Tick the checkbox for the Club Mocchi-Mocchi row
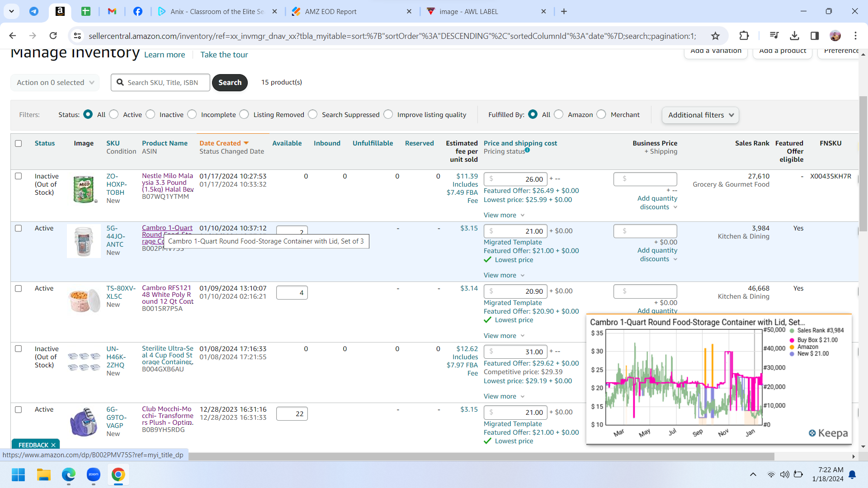Viewport: 868px width, 488px height. pyautogui.click(x=19, y=409)
